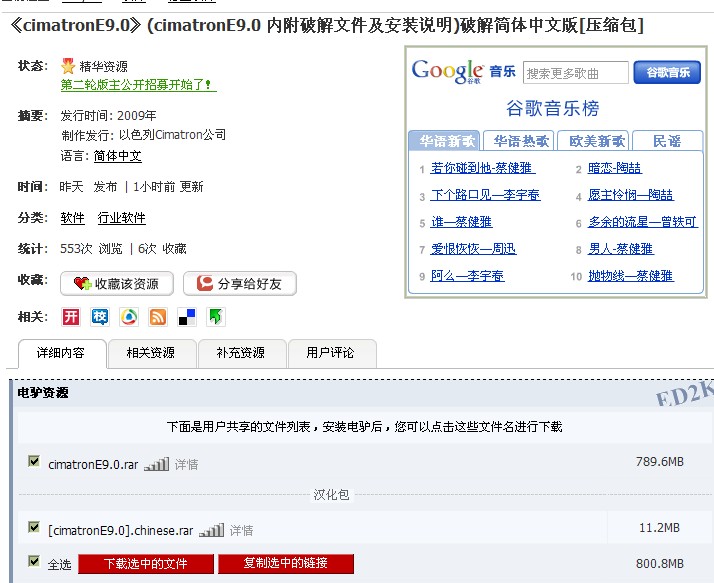Screen dimensions: 714x583
Task: Select the 华语新歌 music tab
Action: pos(444,141)
